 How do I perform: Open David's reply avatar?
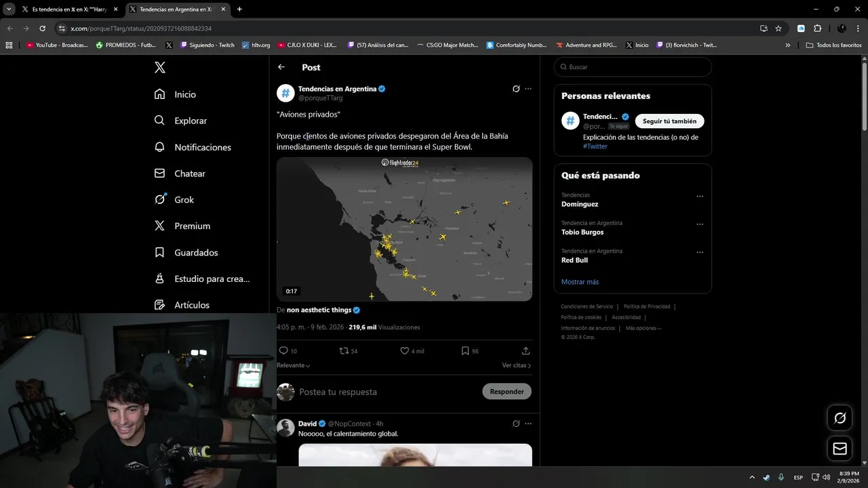pyautogui.click(x=285, y=428)
